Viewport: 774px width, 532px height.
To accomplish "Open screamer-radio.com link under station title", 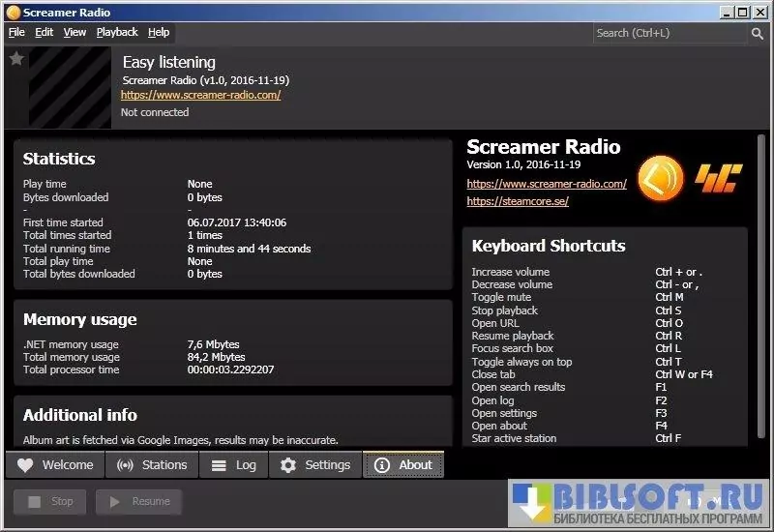I will (200, 95).
